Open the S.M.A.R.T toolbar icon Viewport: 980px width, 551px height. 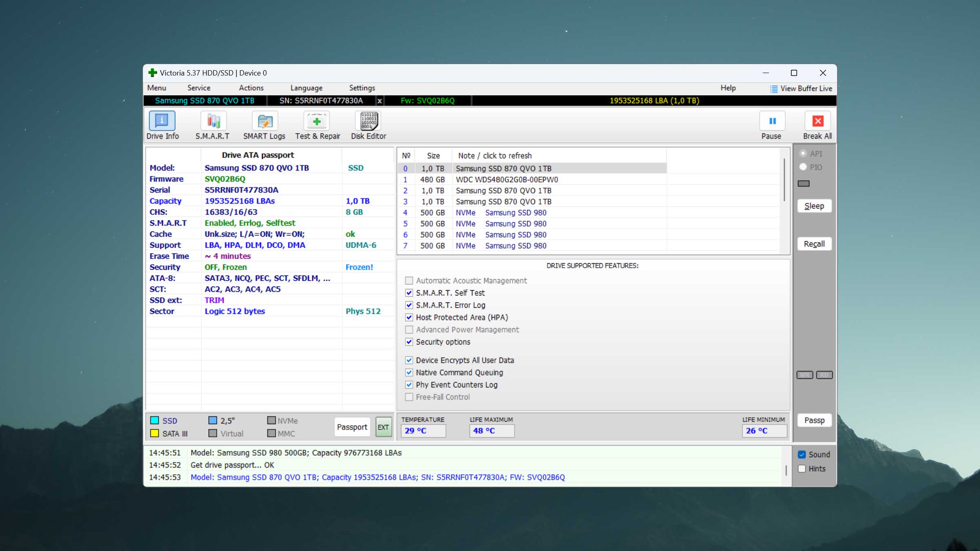(213, 121)
